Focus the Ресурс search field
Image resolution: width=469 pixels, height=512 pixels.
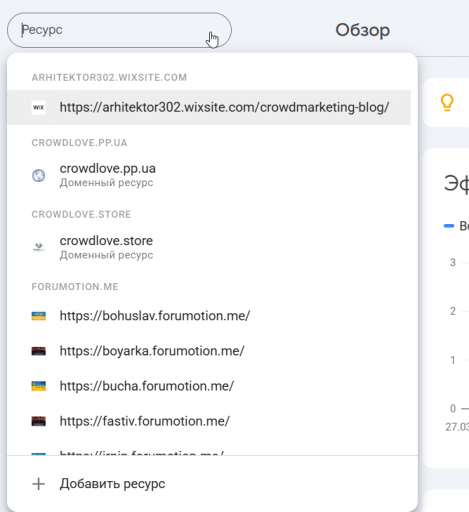[119, 30]
